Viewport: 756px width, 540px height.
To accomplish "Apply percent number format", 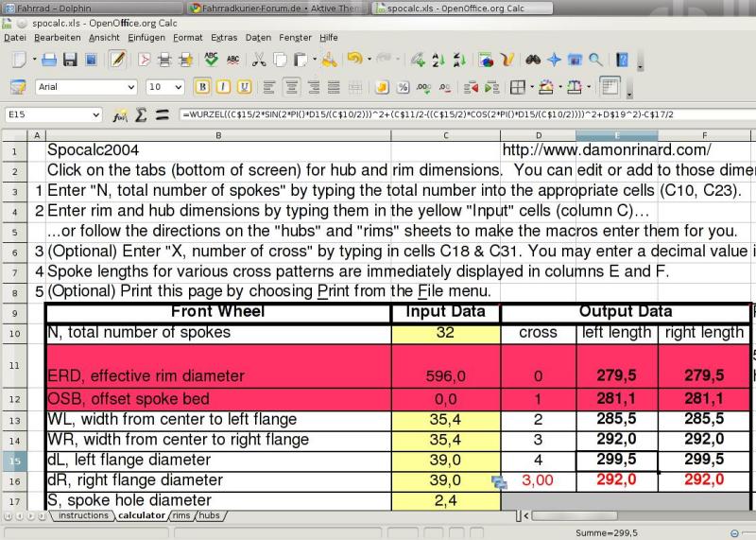I will click(404, 87).
